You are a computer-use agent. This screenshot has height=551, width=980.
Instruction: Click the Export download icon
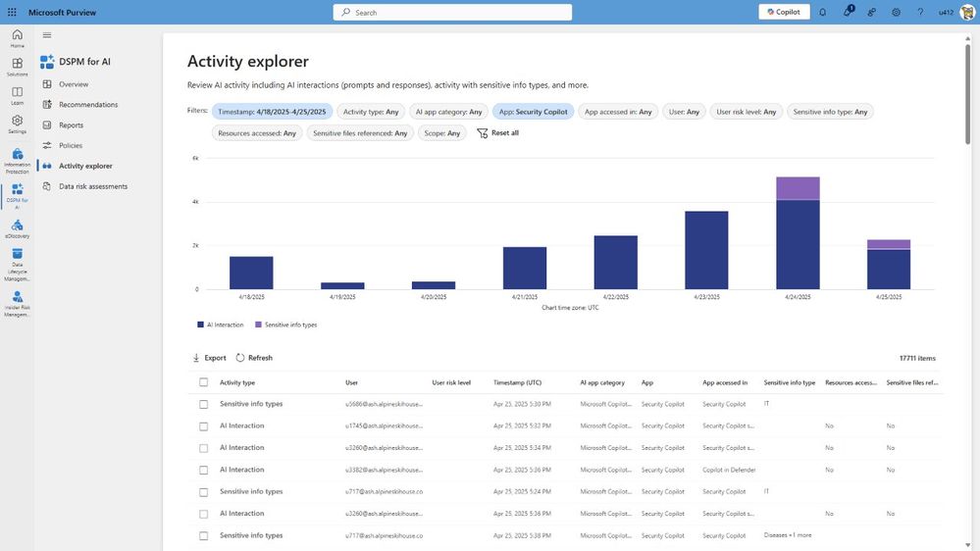[196, 357]
